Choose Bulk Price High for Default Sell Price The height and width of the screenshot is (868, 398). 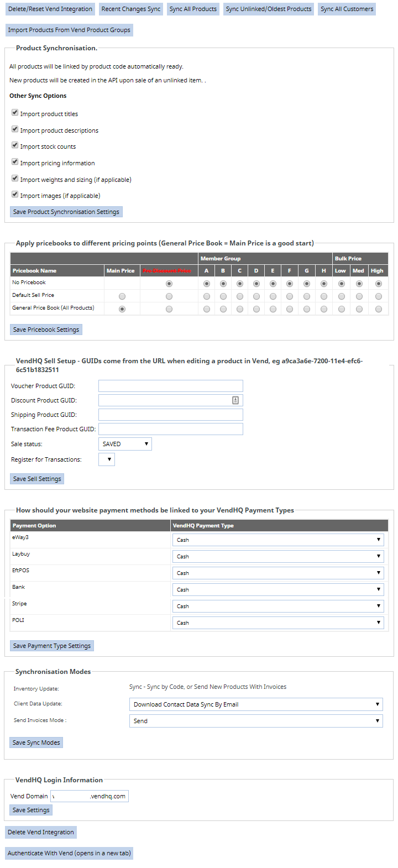click(379, 296)
